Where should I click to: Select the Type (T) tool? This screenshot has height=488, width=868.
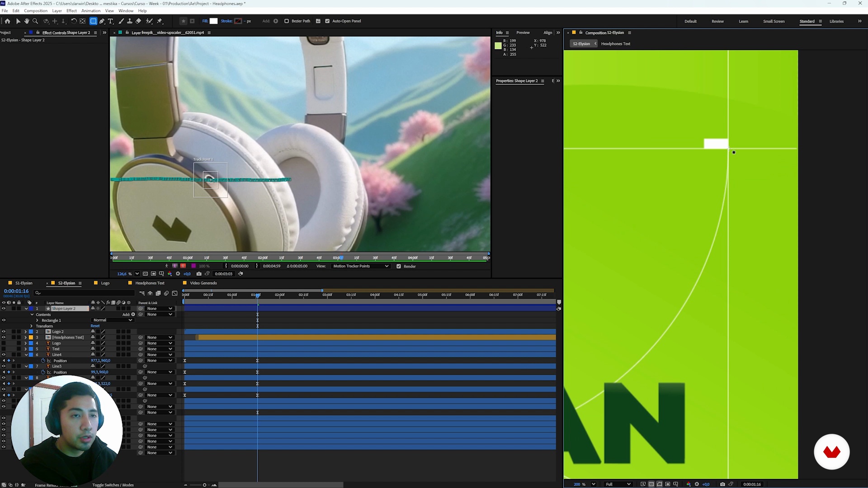tap(110, 21)
